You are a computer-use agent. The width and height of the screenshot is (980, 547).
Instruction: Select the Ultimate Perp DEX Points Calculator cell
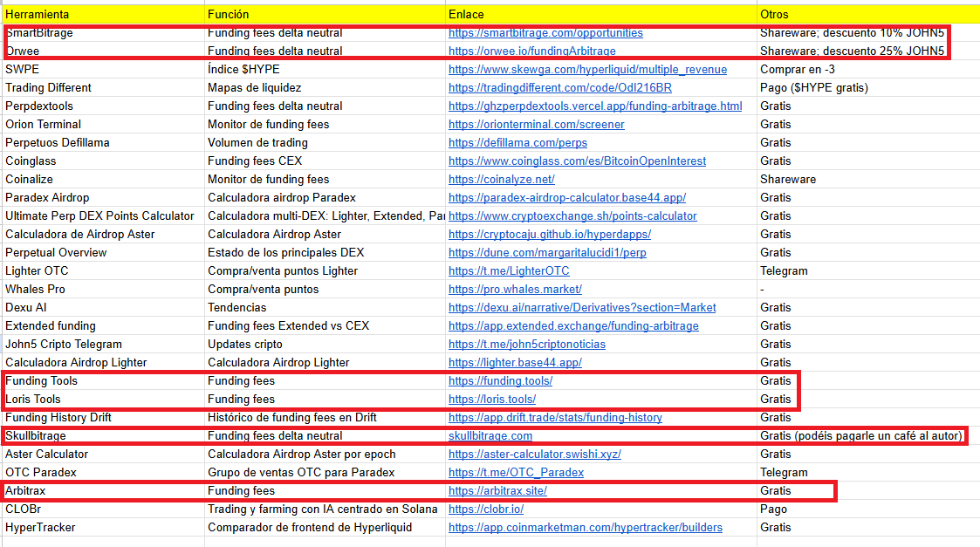103,215
